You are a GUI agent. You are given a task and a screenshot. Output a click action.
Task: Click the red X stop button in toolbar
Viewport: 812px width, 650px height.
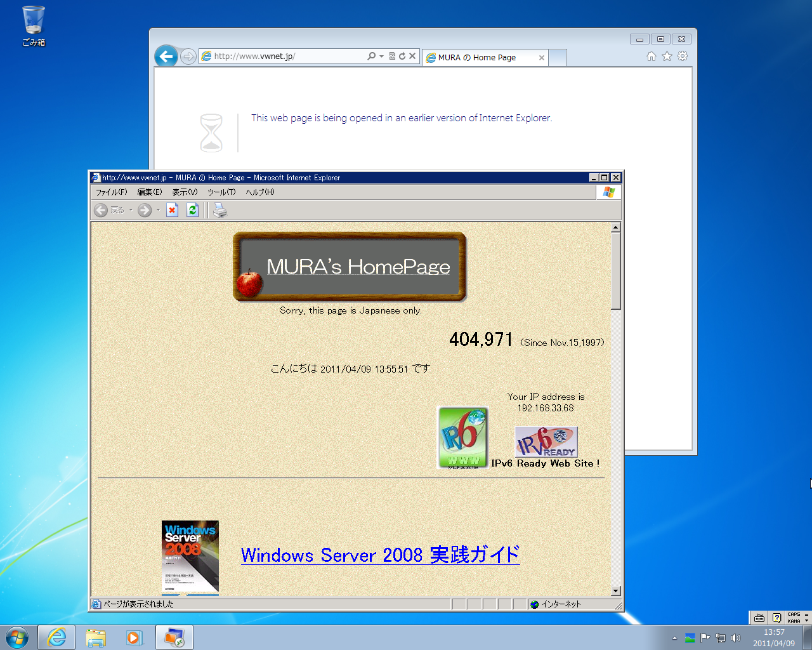172,210
